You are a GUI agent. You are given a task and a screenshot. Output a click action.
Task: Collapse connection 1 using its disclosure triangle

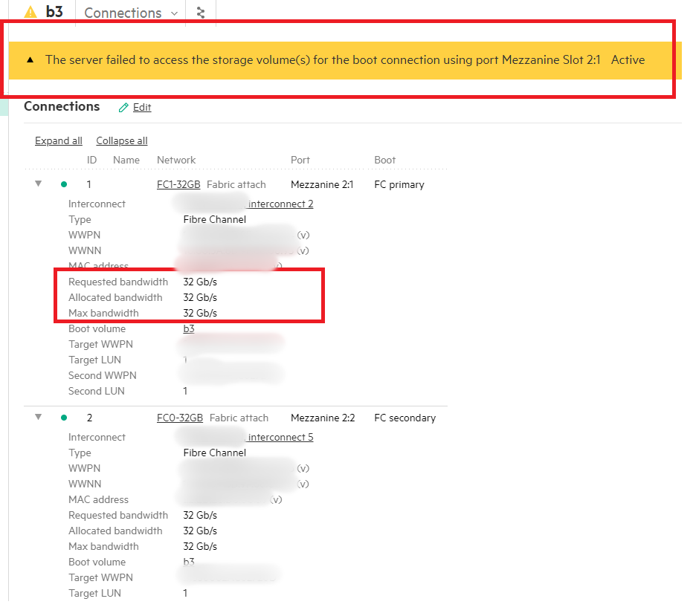coord(38,183)
